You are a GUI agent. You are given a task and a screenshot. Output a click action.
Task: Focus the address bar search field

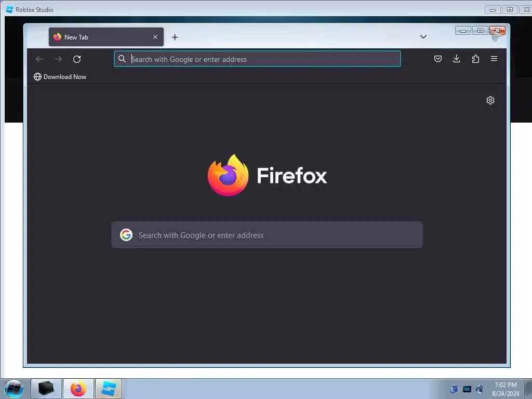(x=257, y=59)
